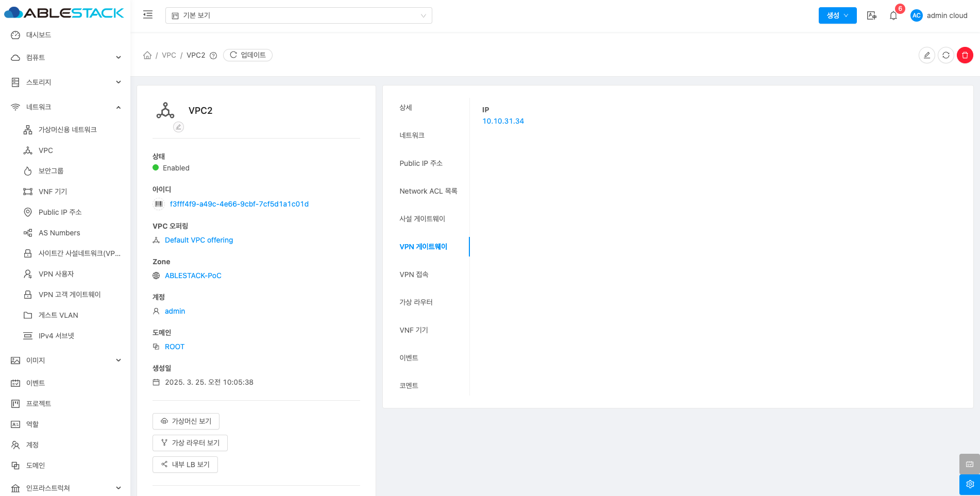This screenshot has width=980, height=496.
Task: Click the 업데이트 refresh button
Action: 248,55
